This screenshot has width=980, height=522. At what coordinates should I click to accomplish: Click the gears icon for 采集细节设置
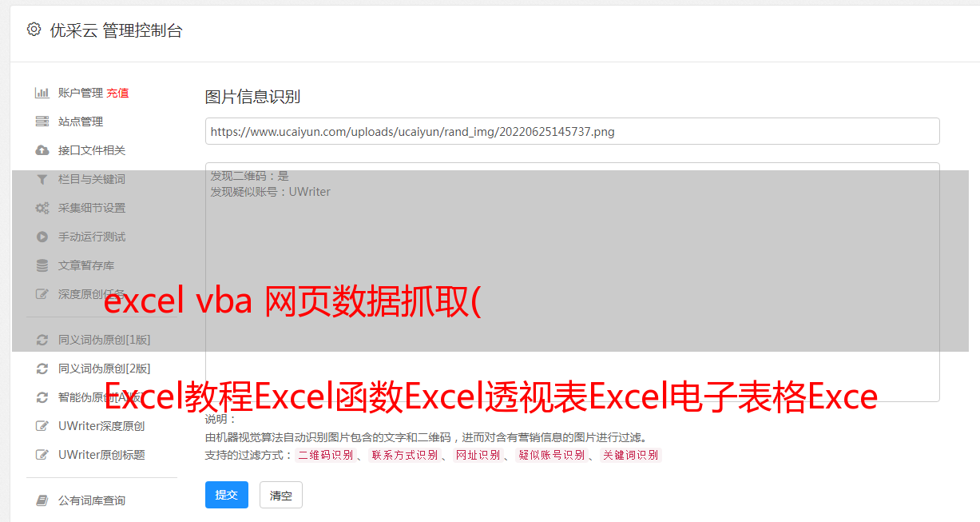pyautogui.click(x=42, y=208)
